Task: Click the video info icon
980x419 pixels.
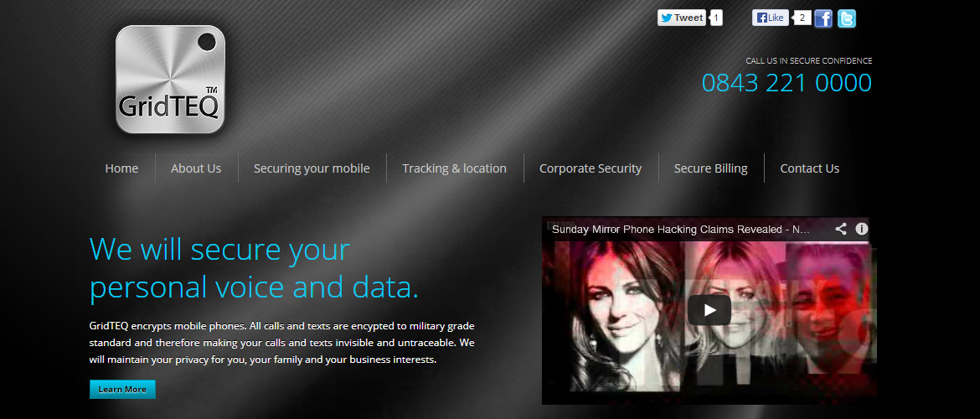Action: click(x=862, y=229)
